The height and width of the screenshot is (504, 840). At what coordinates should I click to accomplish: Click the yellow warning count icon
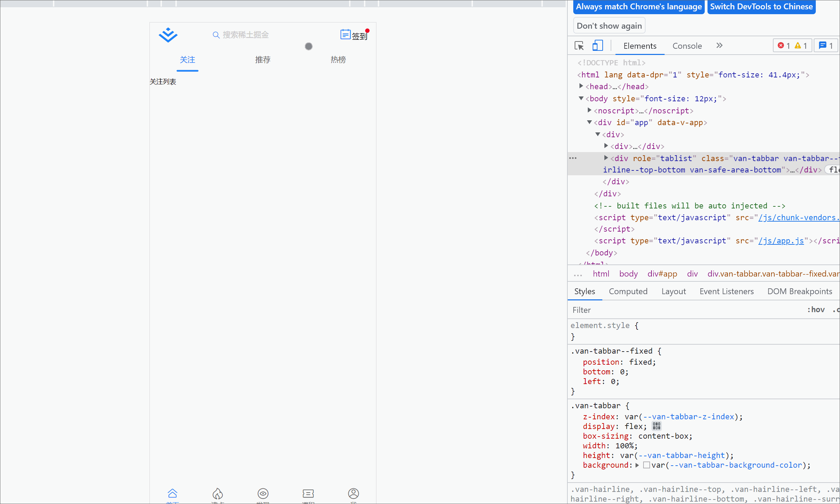[x=798, y=45]
